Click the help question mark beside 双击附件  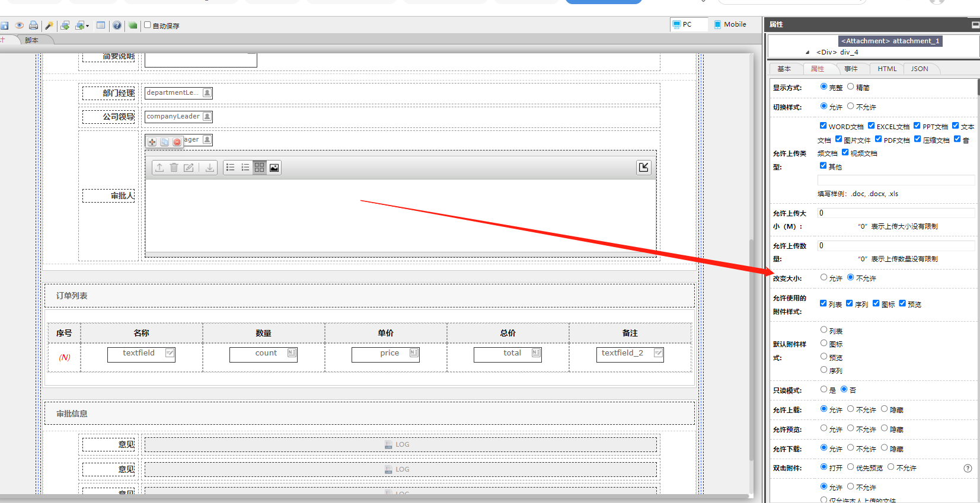point(968,468)
